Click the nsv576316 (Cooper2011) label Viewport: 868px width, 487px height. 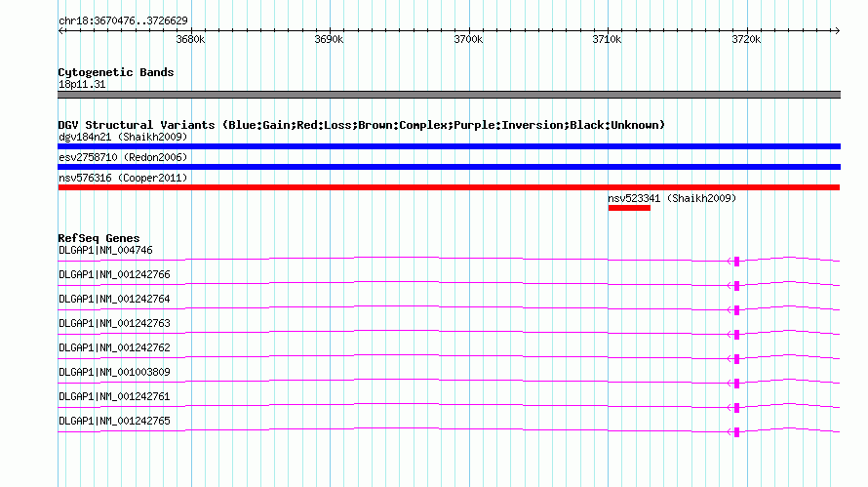123,178
